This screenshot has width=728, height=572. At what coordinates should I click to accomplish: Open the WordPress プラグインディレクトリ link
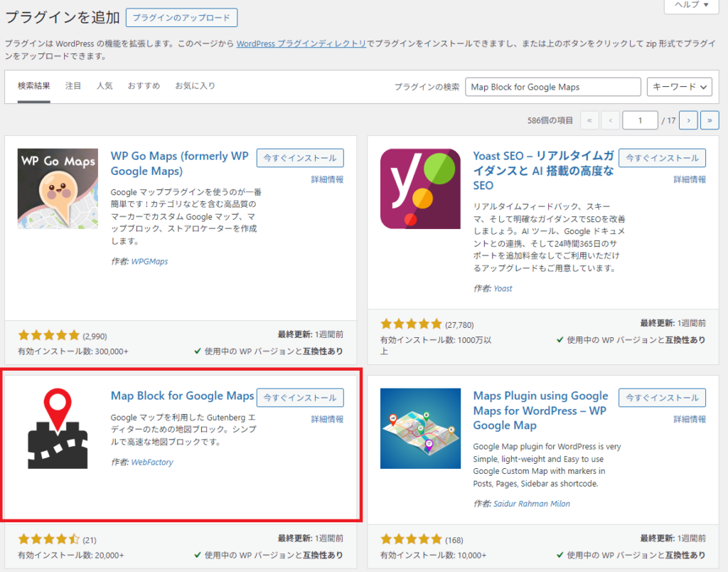(301, 43)
